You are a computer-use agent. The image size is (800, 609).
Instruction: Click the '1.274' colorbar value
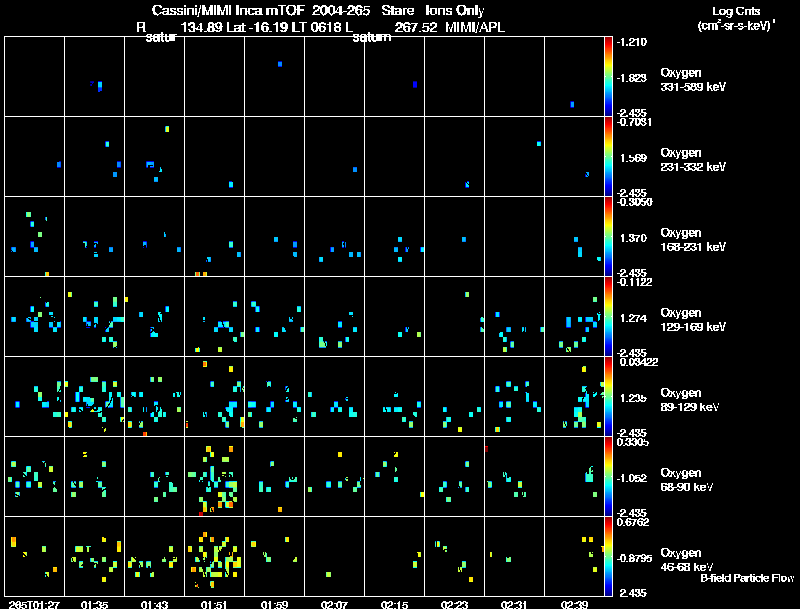click(633, 318)
